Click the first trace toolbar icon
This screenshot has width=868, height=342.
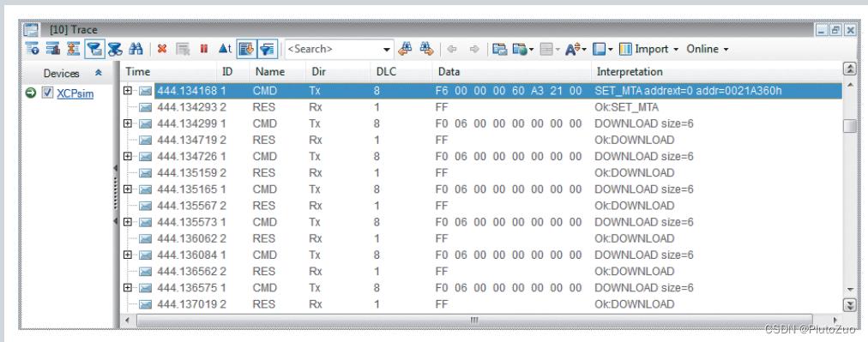click(32, 49)
